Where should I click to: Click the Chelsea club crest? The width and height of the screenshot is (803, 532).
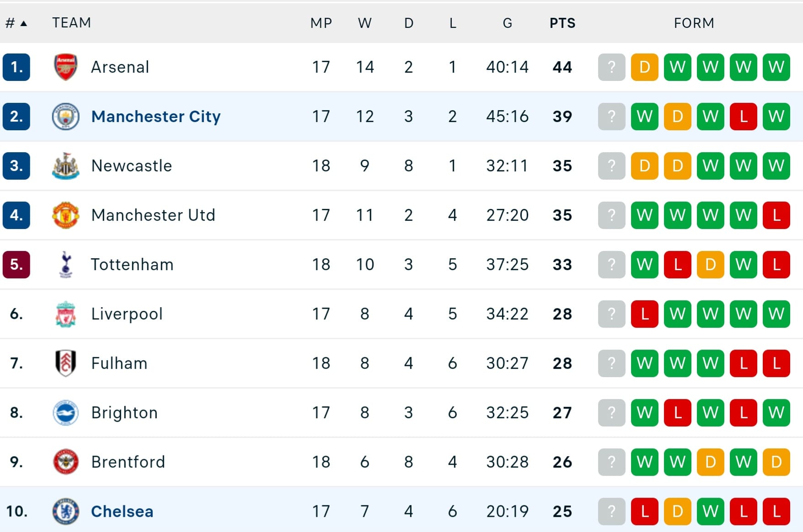point(66,511)
